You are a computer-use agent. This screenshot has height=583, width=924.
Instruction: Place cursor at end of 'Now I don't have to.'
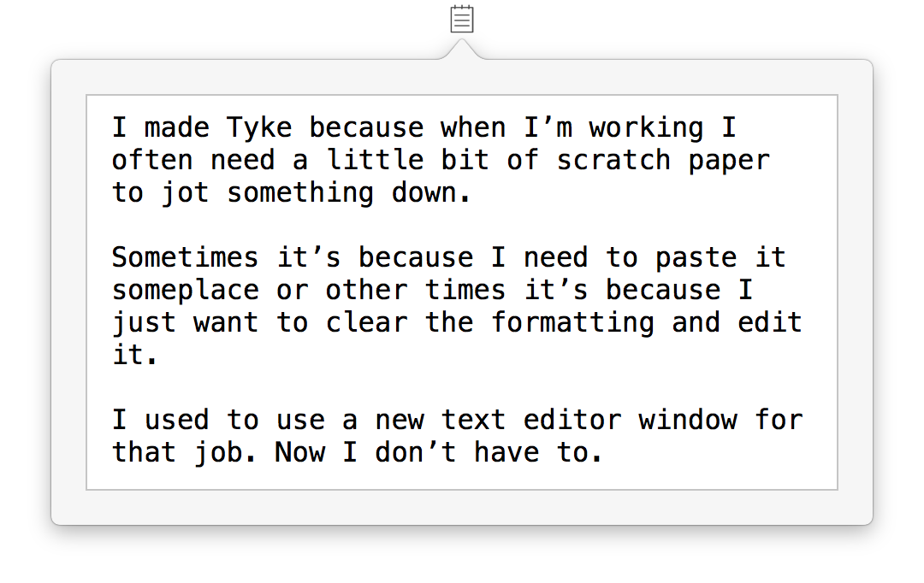[x=604, y=452]
